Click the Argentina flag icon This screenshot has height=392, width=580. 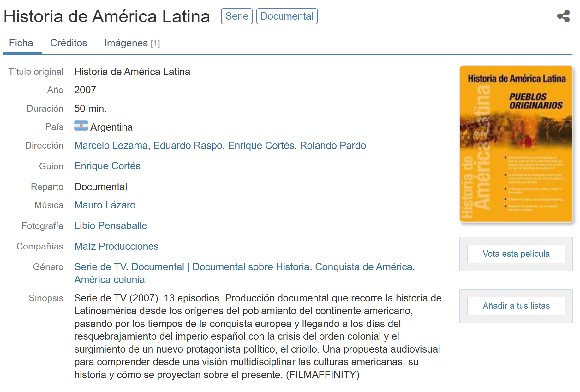click(81, 126)
